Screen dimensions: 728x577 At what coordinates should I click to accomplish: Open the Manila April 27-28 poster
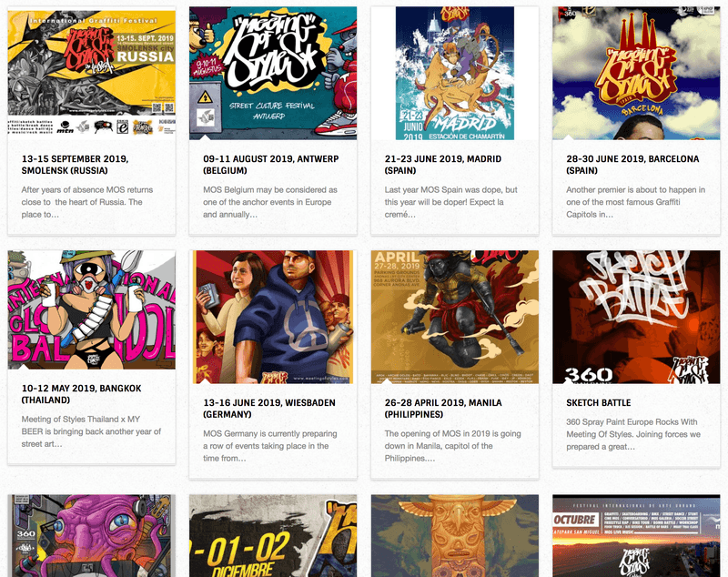(454, 317)
